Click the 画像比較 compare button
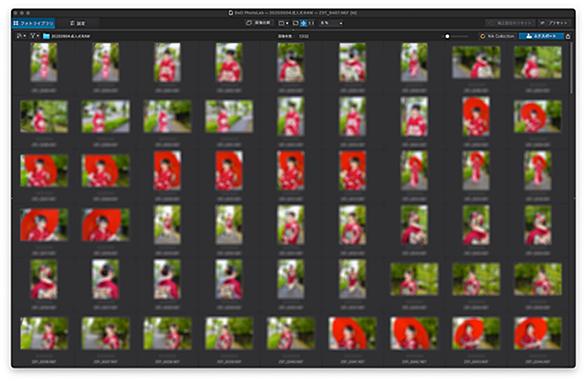The height and width of the screenshot is (381, 586). 258,23
